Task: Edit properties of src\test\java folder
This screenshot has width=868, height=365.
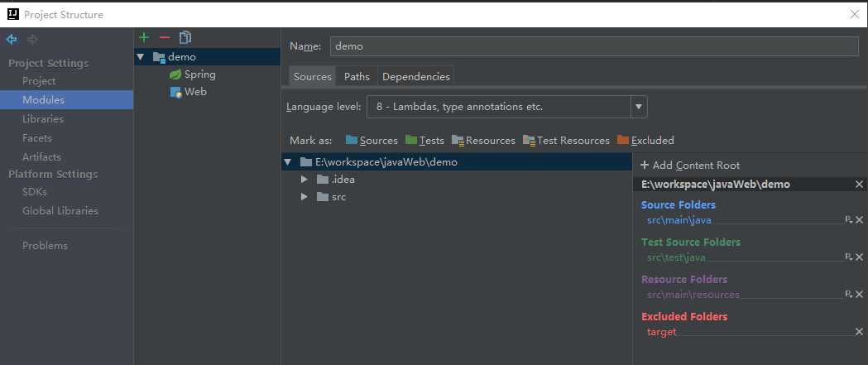Action: (849, 257)
